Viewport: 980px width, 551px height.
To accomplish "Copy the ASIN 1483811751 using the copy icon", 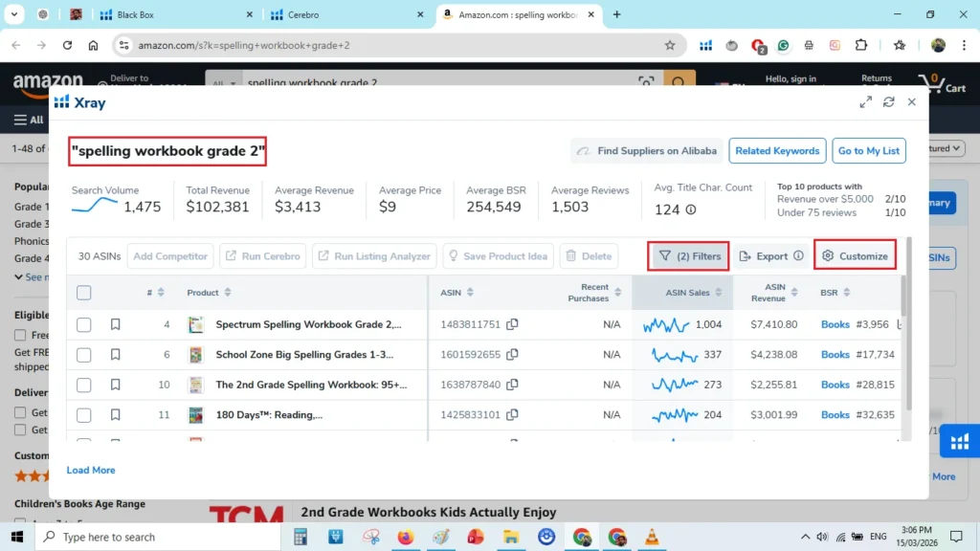I will pyautogui.click(x=511, y=324).
